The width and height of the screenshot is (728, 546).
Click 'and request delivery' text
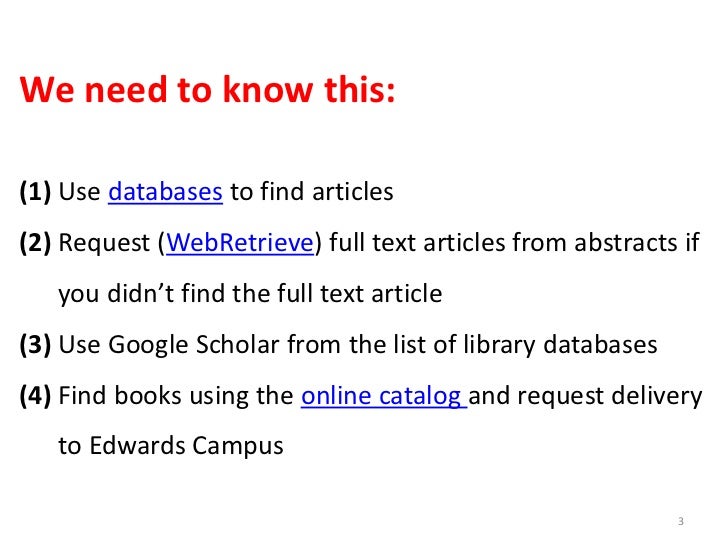coord(585,396)
